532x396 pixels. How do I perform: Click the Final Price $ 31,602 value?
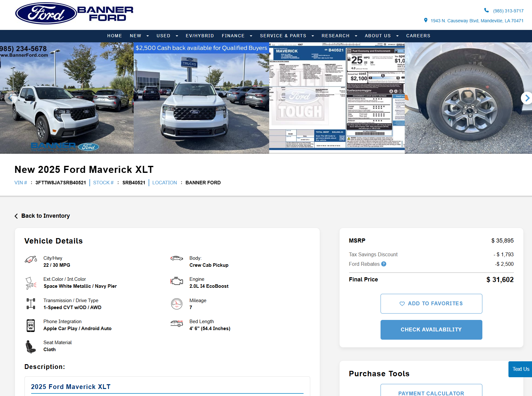point(500,280)
